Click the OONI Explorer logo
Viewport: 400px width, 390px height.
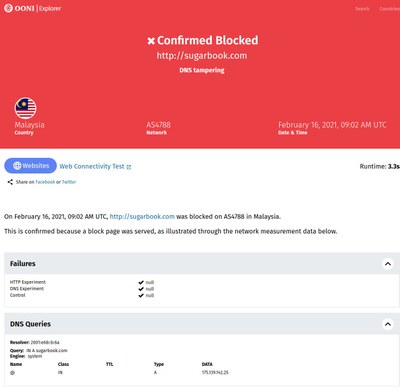32,8
